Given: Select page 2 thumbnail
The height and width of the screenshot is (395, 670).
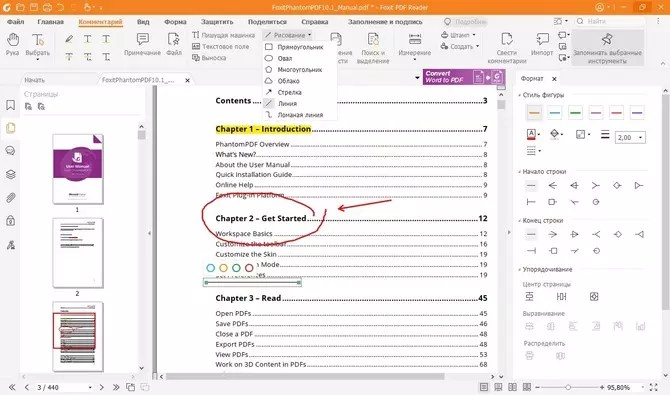Looking at the screenshot, I should (x=78, y=253).
